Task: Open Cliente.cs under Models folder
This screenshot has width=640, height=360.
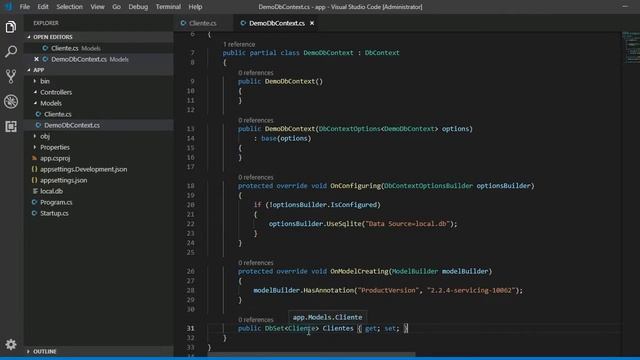Action: (x=99, y=114)
